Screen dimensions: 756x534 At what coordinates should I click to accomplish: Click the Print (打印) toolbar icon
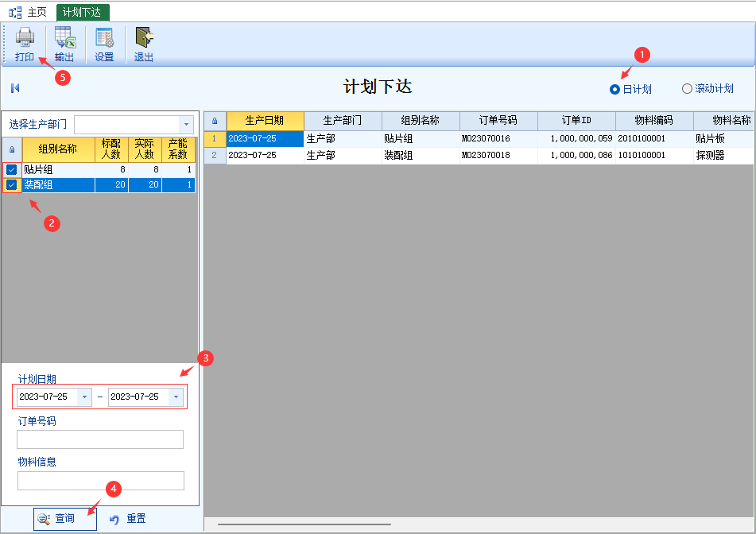(25, 44)
